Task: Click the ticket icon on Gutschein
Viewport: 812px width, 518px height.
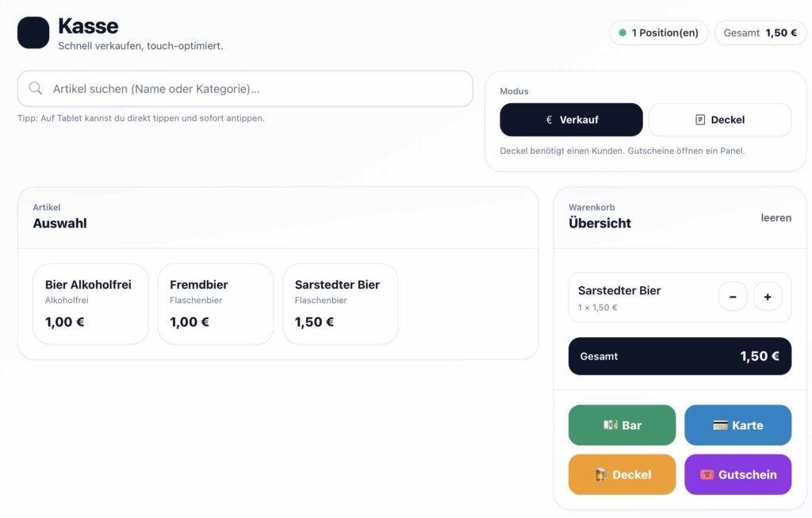Action: [x=707, y=474]
